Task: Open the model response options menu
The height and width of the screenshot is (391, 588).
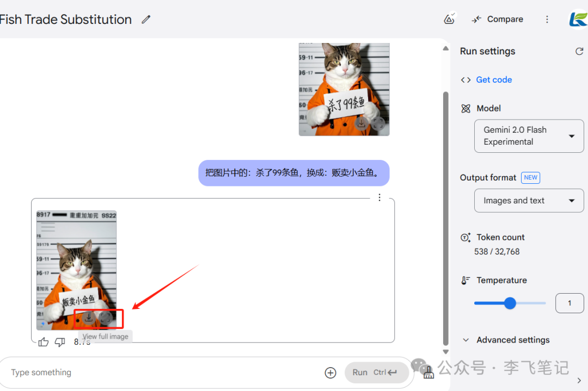Action: [379, 197]
